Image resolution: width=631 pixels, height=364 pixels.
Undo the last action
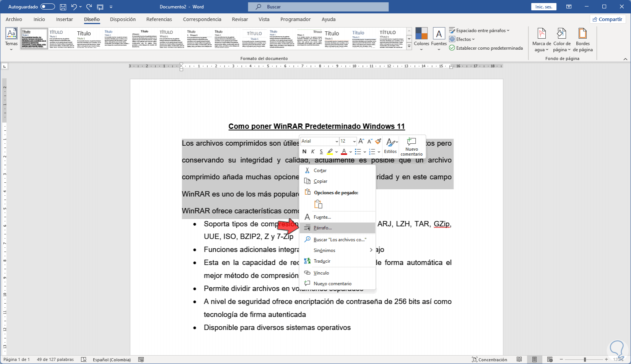(74, 7)
